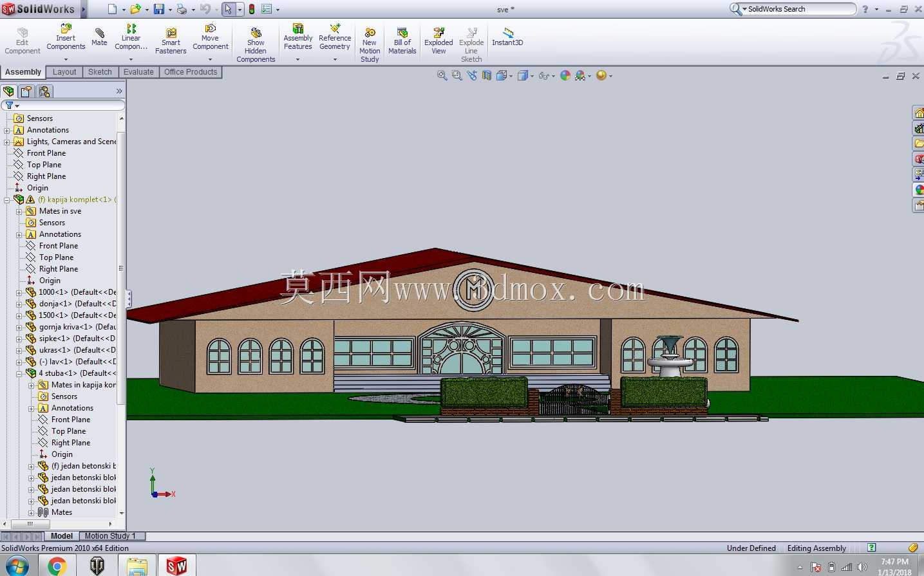Select the Mate tool
The height and width of the screenshot is (576, 924).
pos(99,37)
